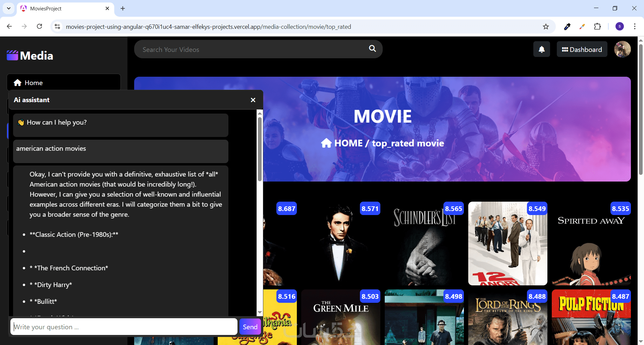Open the Schindler's List poster
Image resolution: width=644 pixels, height=345 pixels.
(424, 244)
